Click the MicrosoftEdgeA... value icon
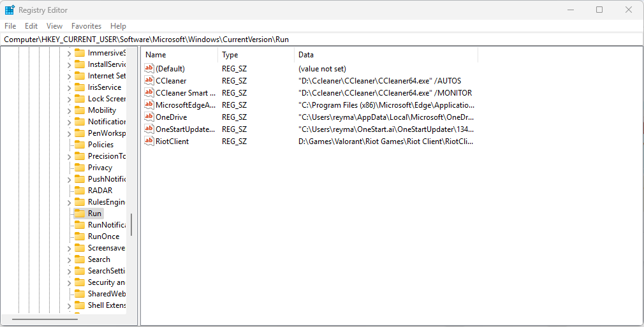Image resolution: width=644 pixels, height=327 pixels. pos(149,105)
